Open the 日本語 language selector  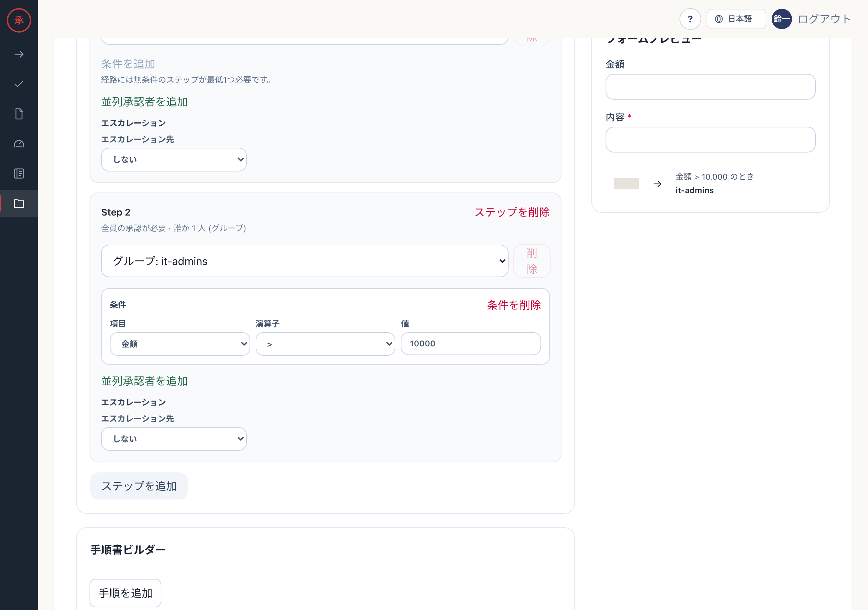tap(736, 19)
